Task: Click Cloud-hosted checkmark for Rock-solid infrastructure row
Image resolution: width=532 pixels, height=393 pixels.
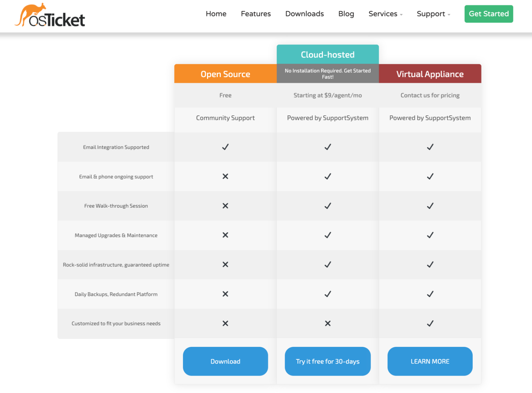Action: click(328, 265)
